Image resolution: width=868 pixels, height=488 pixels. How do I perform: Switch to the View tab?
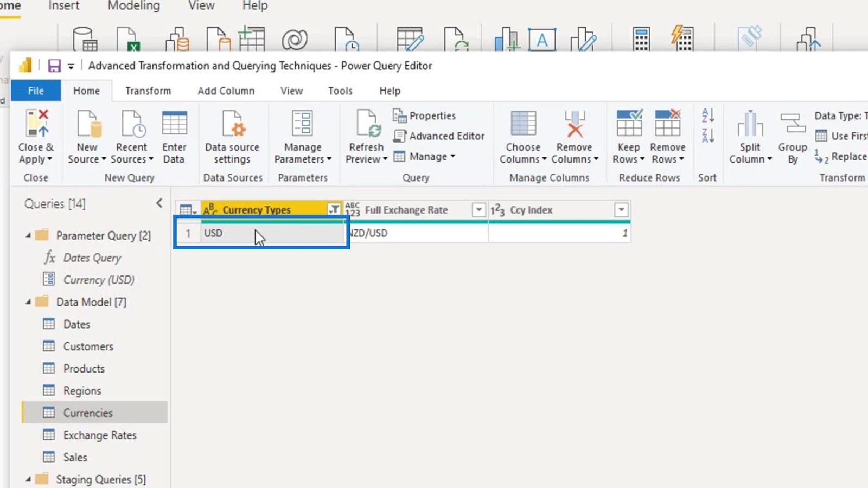click(x=291, y=91)
